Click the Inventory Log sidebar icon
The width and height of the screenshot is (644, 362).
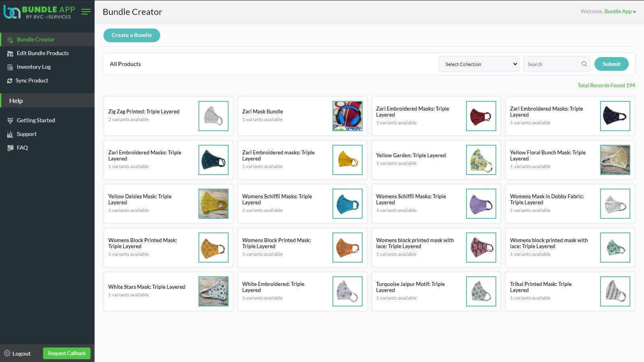[x=10, y=67]
